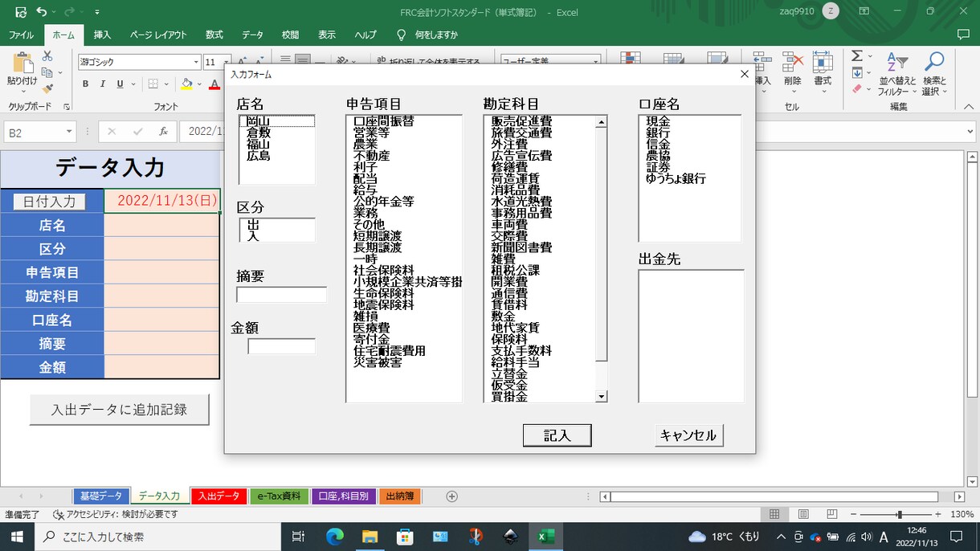Open the font name dropdown (游ゴシック)
The image size is (980, 551).
[196, 62]
